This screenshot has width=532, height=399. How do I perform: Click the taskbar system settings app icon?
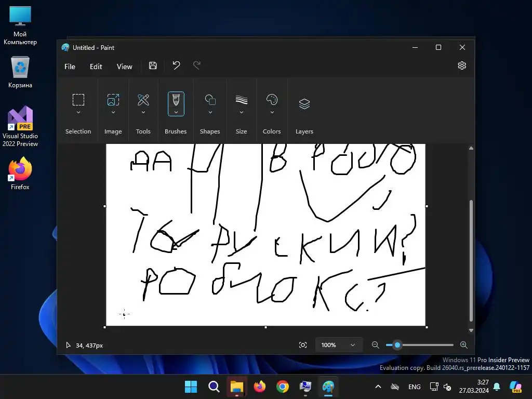(x=305, y=387)
